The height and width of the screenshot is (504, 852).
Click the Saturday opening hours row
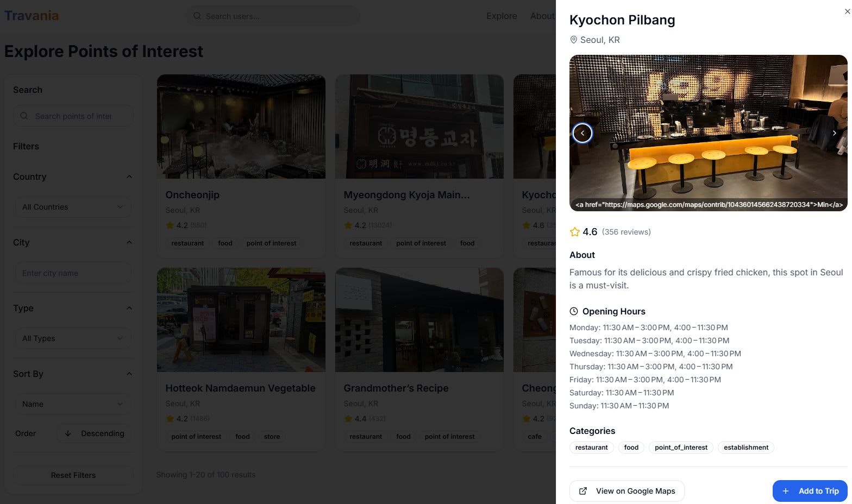click(622, 393)
